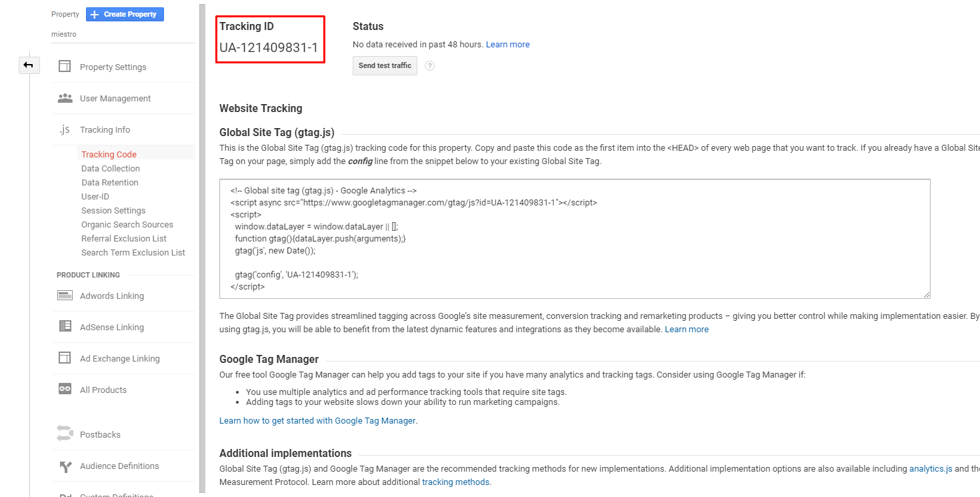Open User-ID settings

(x=95, y=196)
